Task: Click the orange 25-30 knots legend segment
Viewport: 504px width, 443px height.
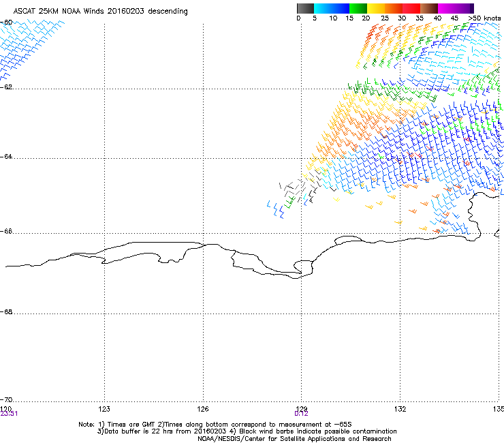Action: click(x=394, y=8)
